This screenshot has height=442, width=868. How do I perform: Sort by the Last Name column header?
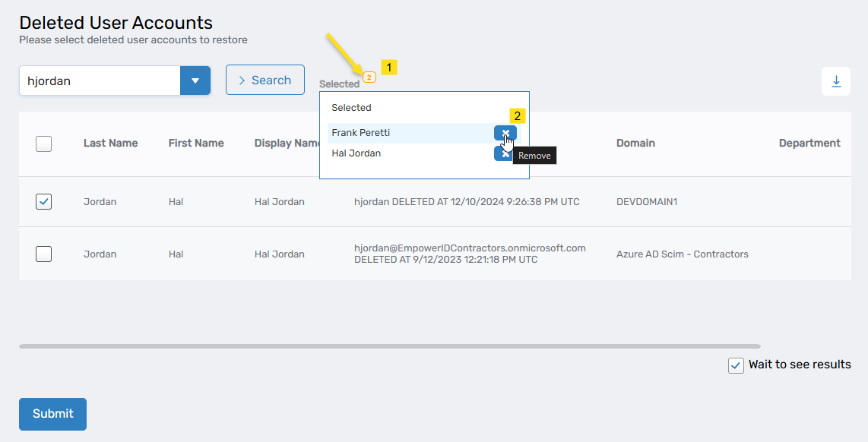click(x=110, y=143)
